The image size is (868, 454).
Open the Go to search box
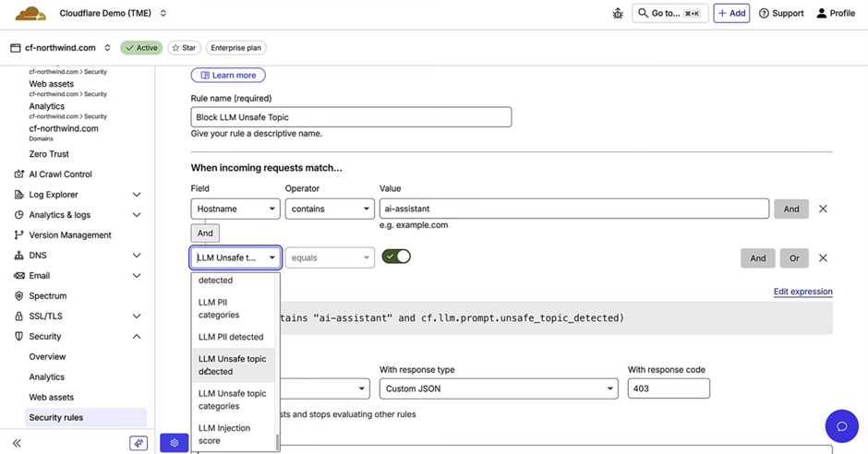[669, 13]
